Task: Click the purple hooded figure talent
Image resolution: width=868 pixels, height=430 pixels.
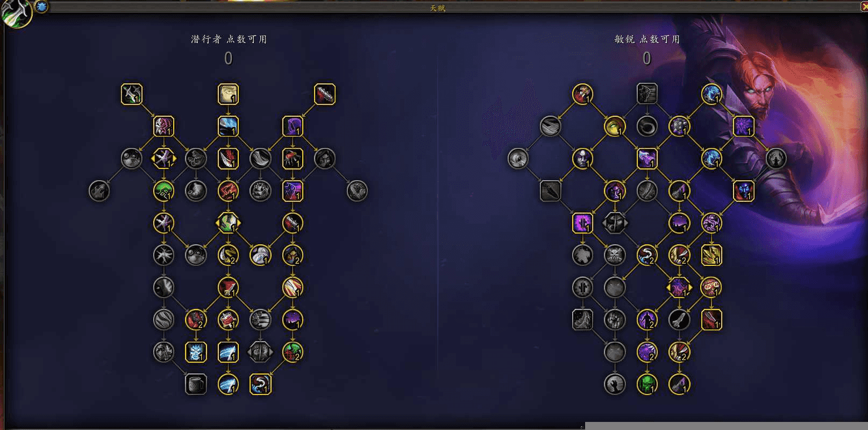Action: point(293,126)
